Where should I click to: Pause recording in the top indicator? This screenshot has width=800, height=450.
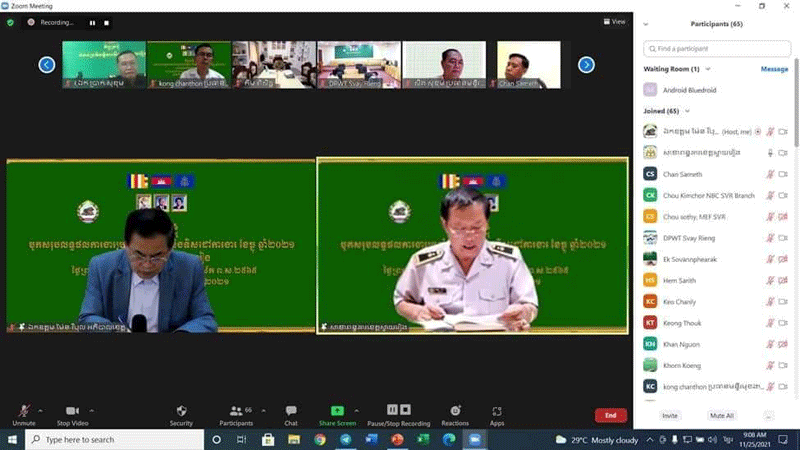(x=92, y=22)
